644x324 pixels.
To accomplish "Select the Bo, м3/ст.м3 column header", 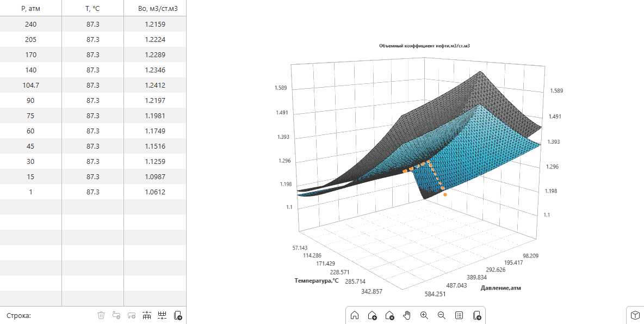I will [x=155, y=8].
